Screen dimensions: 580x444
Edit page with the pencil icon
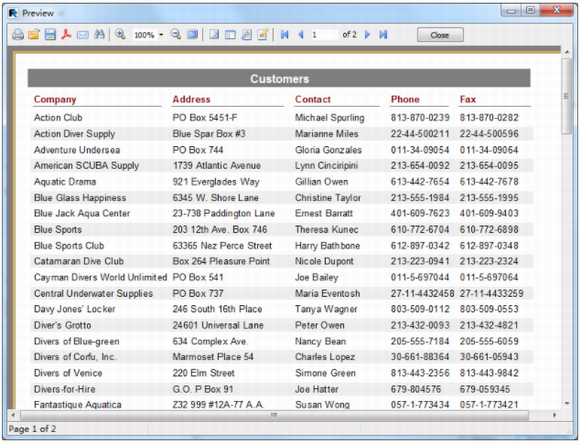point(262,35)
